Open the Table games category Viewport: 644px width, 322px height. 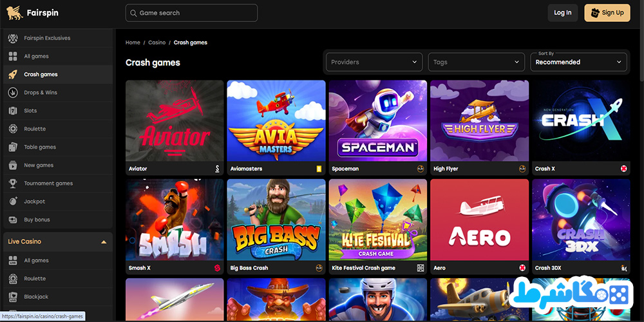(x=58, y=147)
